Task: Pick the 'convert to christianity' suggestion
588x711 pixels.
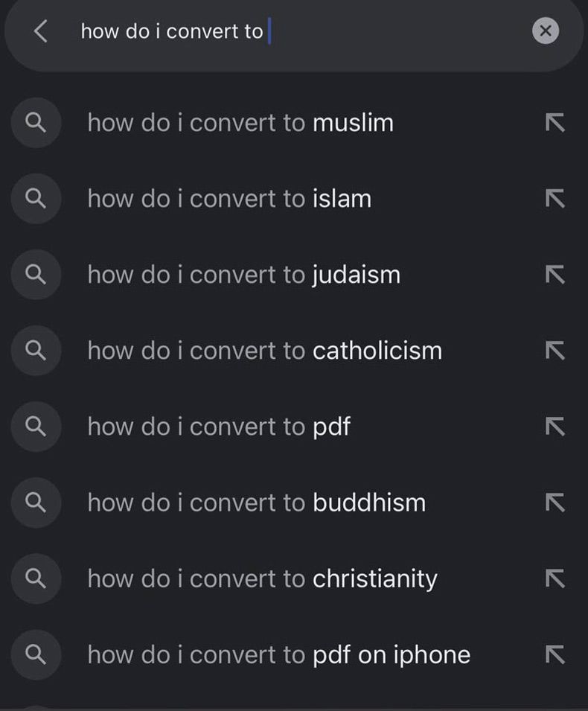Action: (262, 578)
